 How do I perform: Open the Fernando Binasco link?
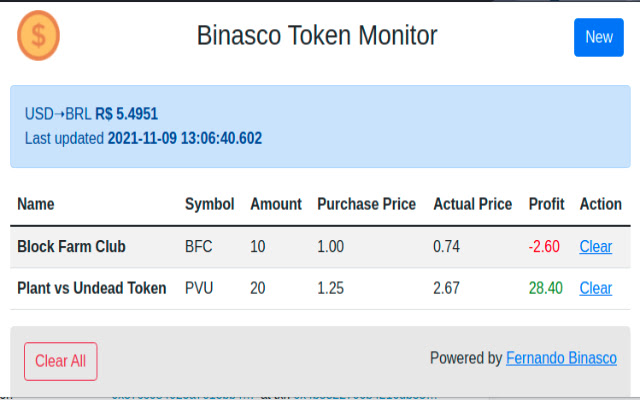[x=561, y=358]
